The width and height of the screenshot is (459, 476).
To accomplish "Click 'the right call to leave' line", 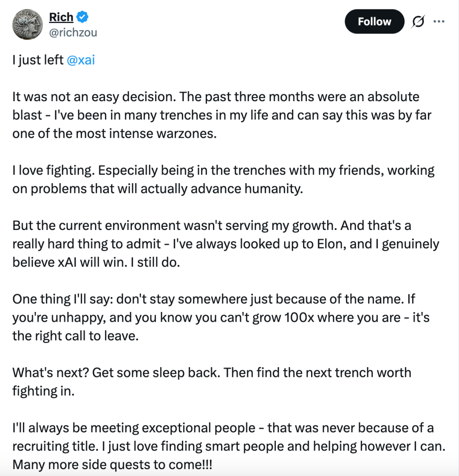I will pyautogui.click(x=76, y=336).
